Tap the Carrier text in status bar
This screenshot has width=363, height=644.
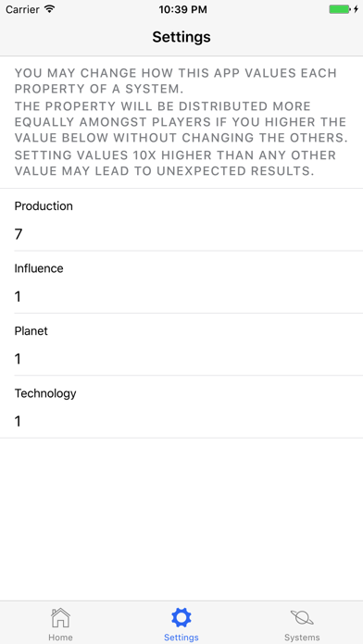pyautogui.click(x=22, y=9)
